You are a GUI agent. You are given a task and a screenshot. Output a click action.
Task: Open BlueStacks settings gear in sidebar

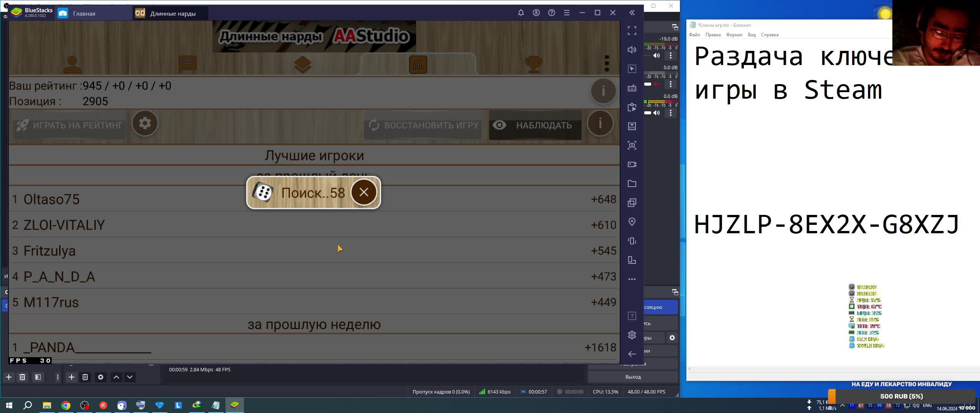pyautogui.click(x=632, y=335)
